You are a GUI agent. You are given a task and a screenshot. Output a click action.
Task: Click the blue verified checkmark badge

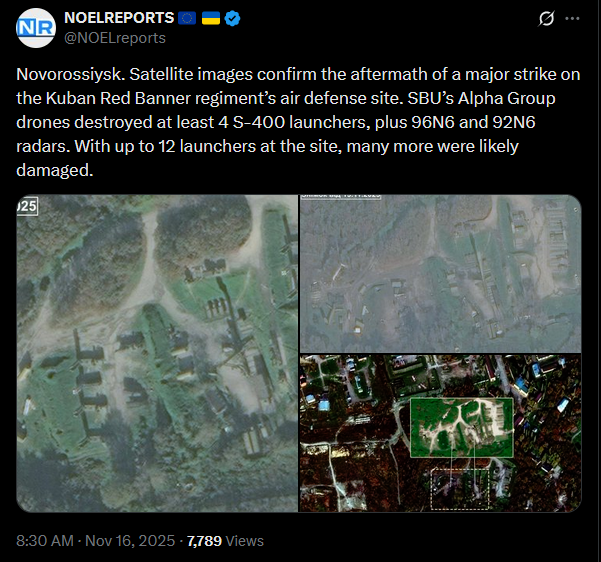[x=232, y=18]
